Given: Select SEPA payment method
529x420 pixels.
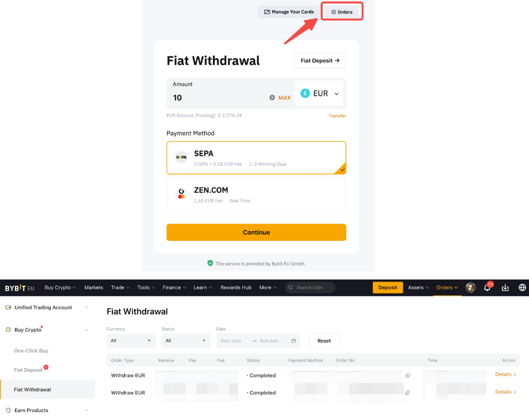Looking at the screenshot, I should 256,158.
